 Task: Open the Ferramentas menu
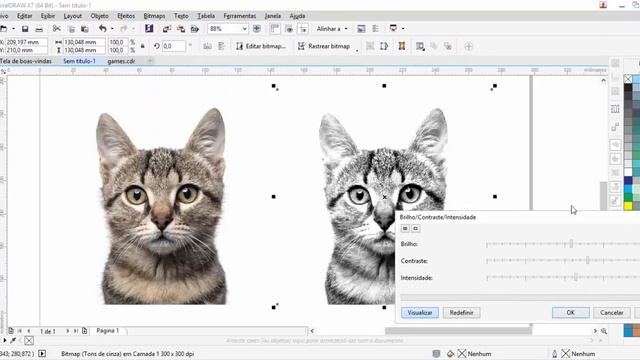(x=240, y=16)
